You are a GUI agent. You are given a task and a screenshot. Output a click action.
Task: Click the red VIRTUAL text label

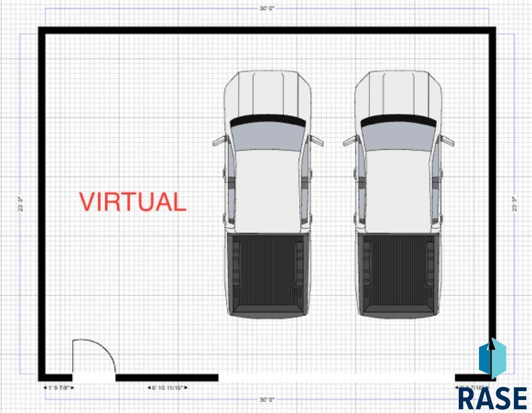pos(132,202)
